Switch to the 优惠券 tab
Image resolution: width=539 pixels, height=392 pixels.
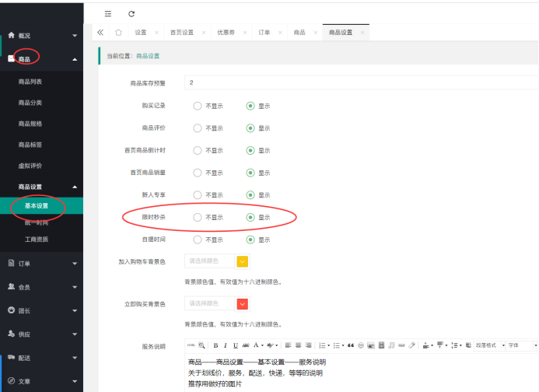click(227, 33)
